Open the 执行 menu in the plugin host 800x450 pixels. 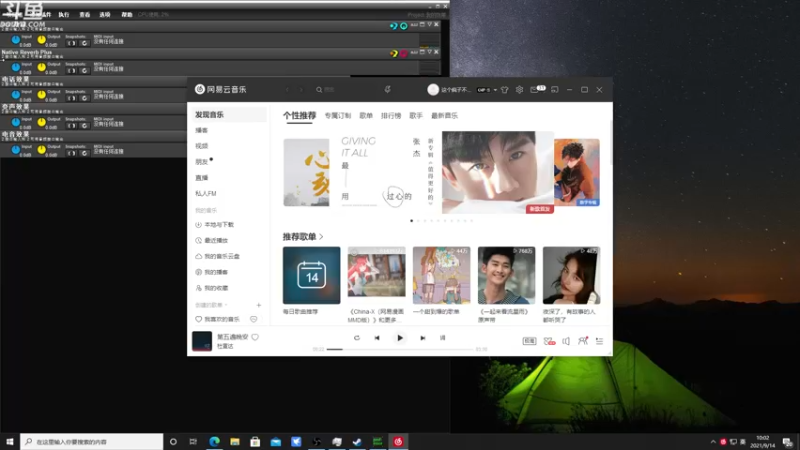click(x=64, y=15)
